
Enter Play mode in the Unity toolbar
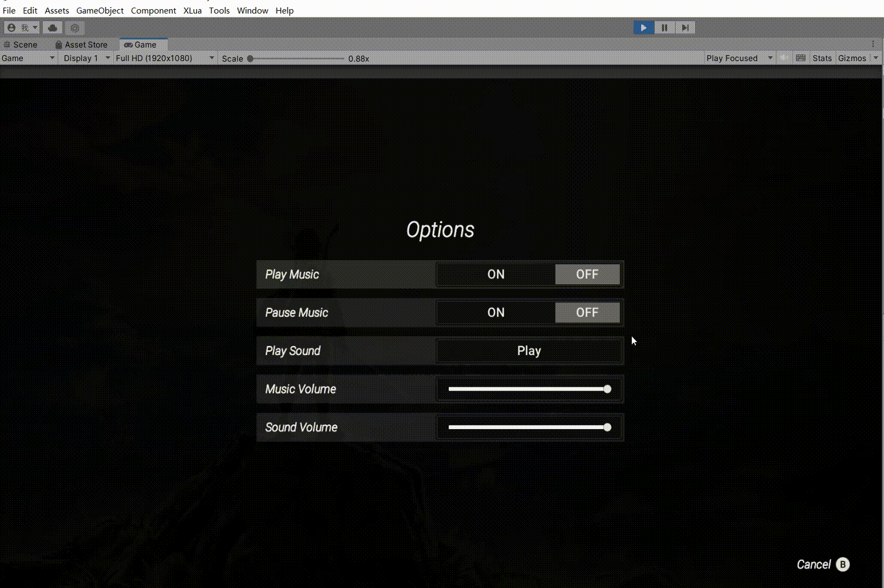643,27
